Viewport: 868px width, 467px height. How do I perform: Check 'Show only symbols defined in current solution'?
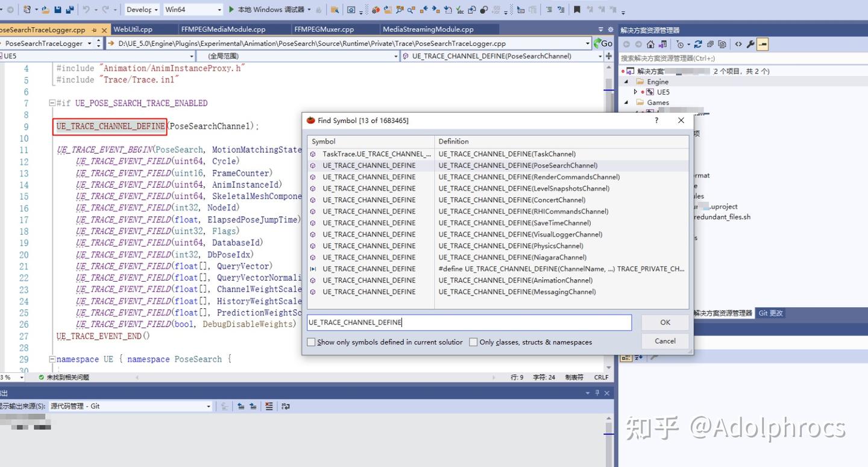tap(311, 342)
